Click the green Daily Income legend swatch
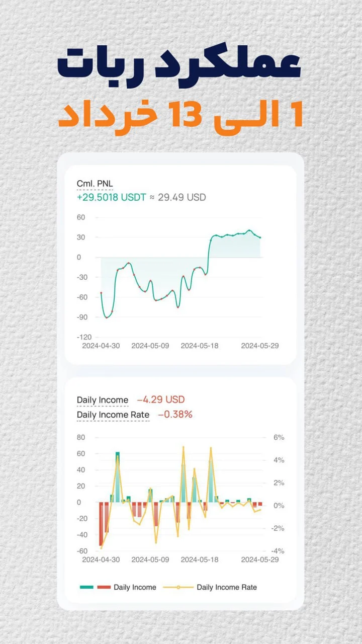The image size is (362, 644). 86,587
